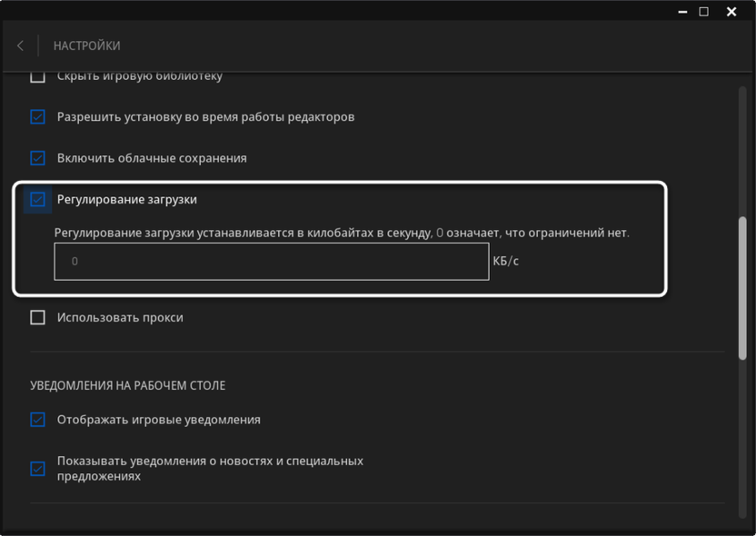756x536 pixels.
Task: Click the КБ/с download limit input field
Action: (271, 262)
